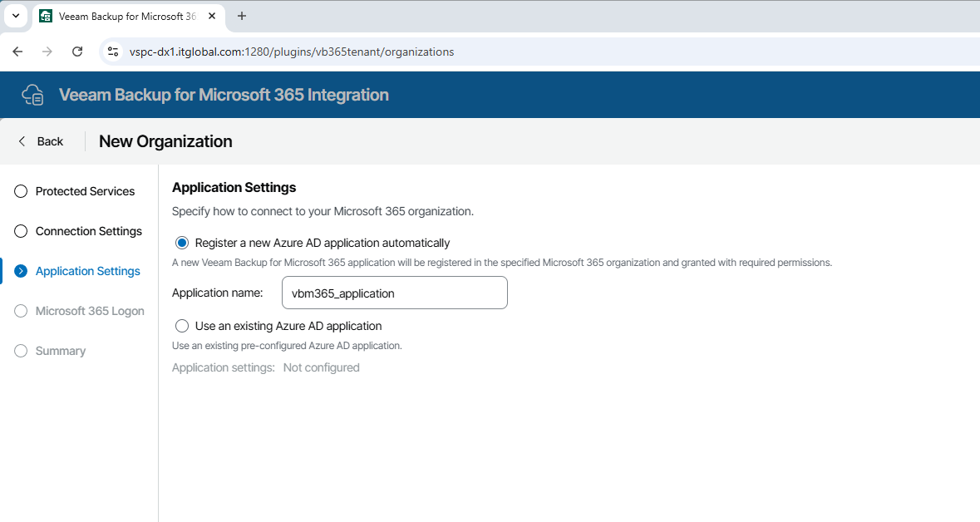Select Register a new Azure AD application automatically
The image size is (980, 522).
pos(182,243)
